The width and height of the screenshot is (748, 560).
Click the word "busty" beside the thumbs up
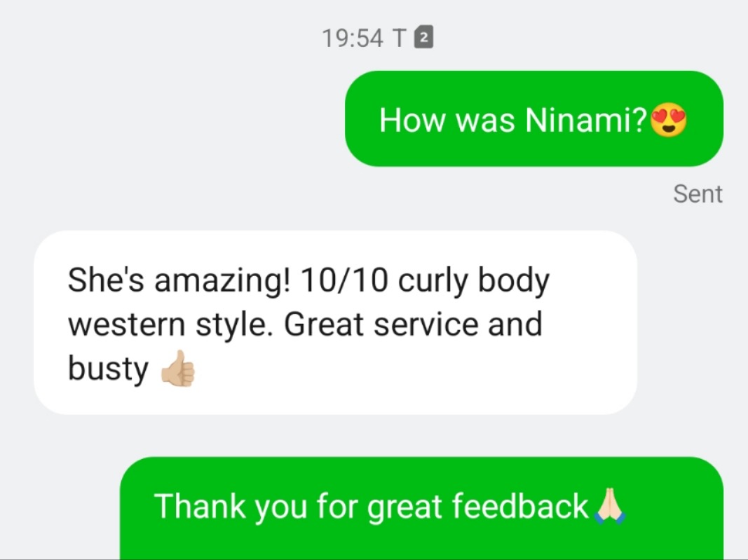pos(108,369)
